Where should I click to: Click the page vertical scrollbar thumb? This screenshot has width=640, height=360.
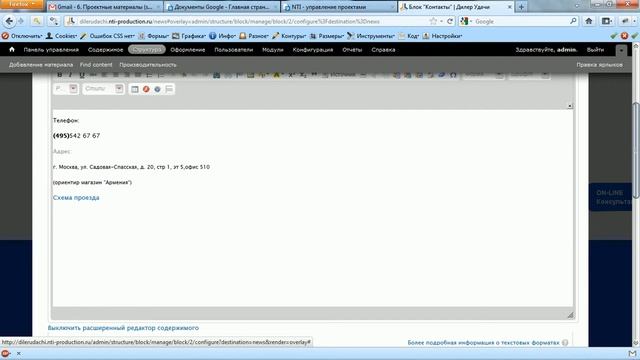pos(636,150)
